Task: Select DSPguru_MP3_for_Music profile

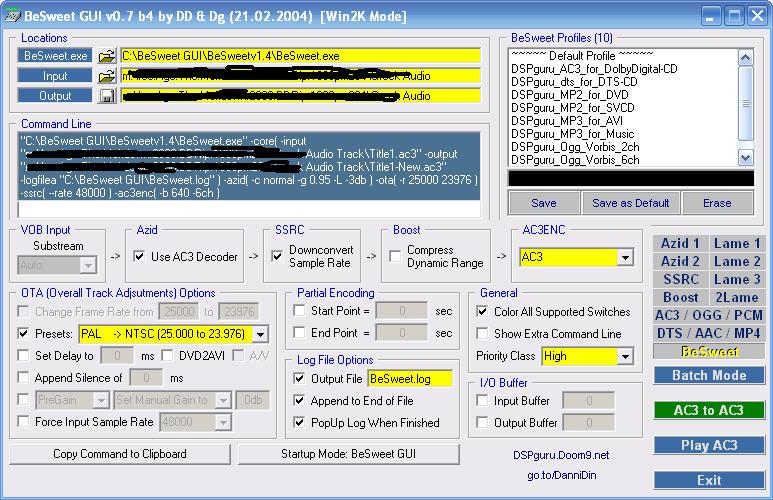Action: click(x=572, y=134)
